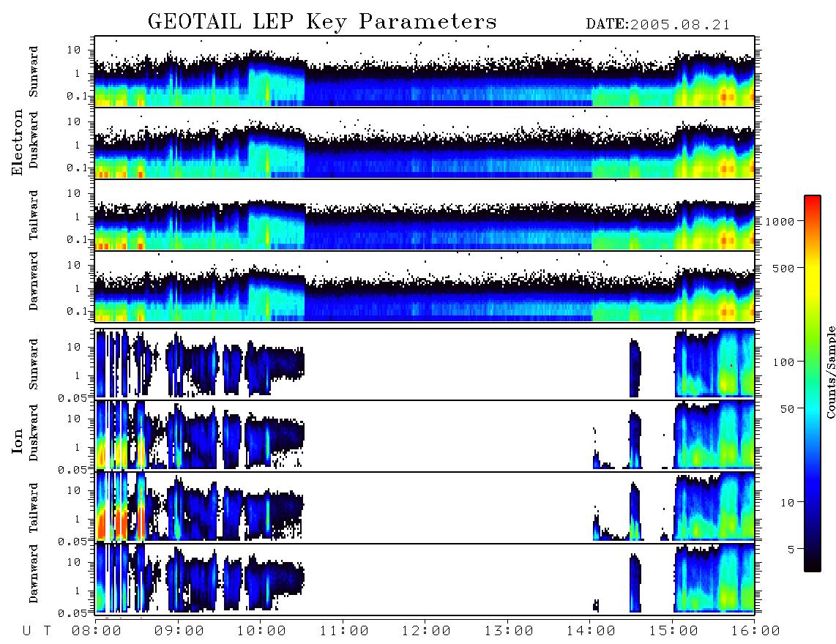Click the 0.1 tick on Electron Dawnward axis
Image resolution: width=836 pixels, height=644 pixels.
tap(77, 311)
